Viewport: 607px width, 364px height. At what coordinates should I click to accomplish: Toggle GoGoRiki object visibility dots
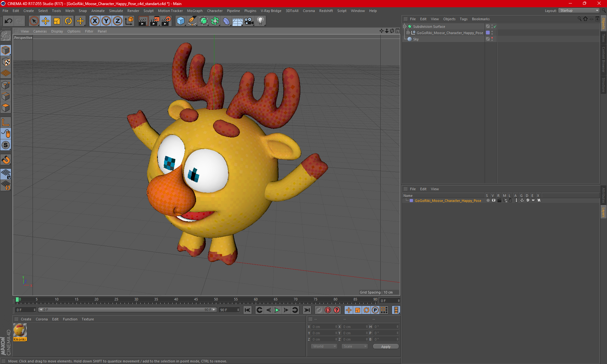pyautogui.click(x=492, y=33)
